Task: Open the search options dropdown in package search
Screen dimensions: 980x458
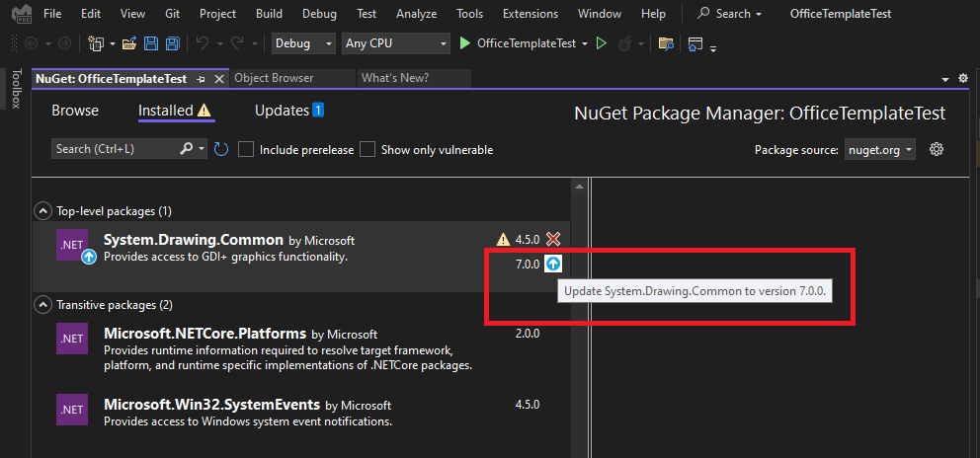Action: click(x=202, y=149)
